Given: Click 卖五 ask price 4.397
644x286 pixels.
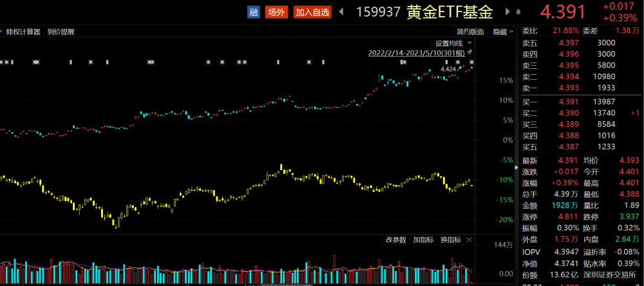Looking at the screenshot, I should click(569, 43).
